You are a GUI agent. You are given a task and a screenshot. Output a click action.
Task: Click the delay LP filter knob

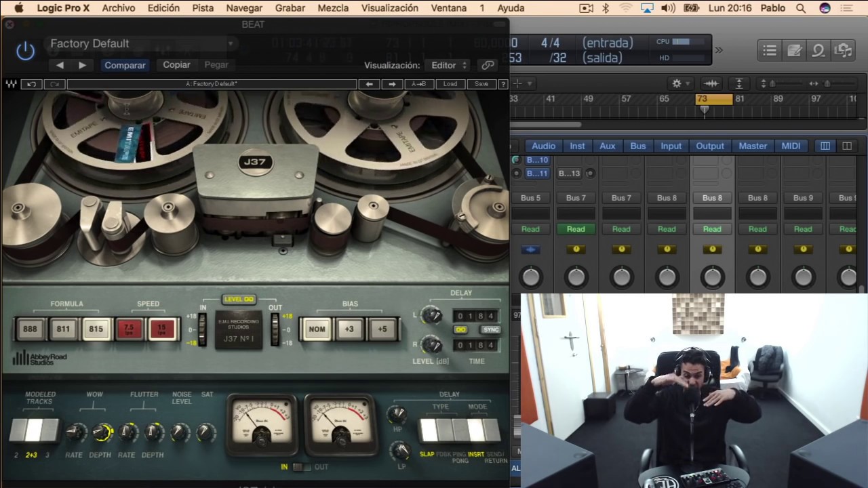401,451
